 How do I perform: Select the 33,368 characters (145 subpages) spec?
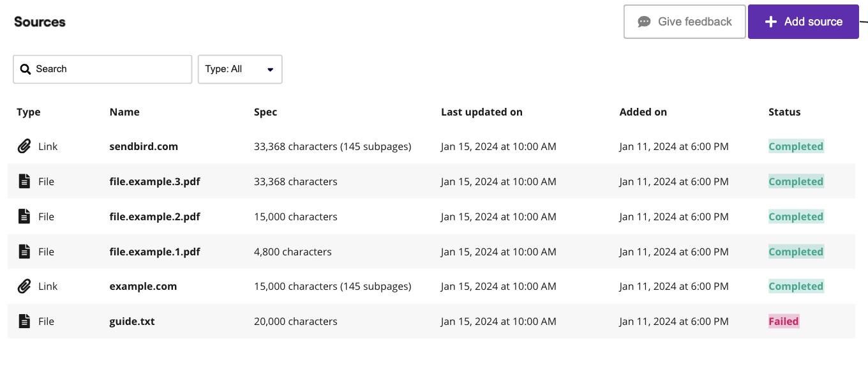(x=333, y=146)
